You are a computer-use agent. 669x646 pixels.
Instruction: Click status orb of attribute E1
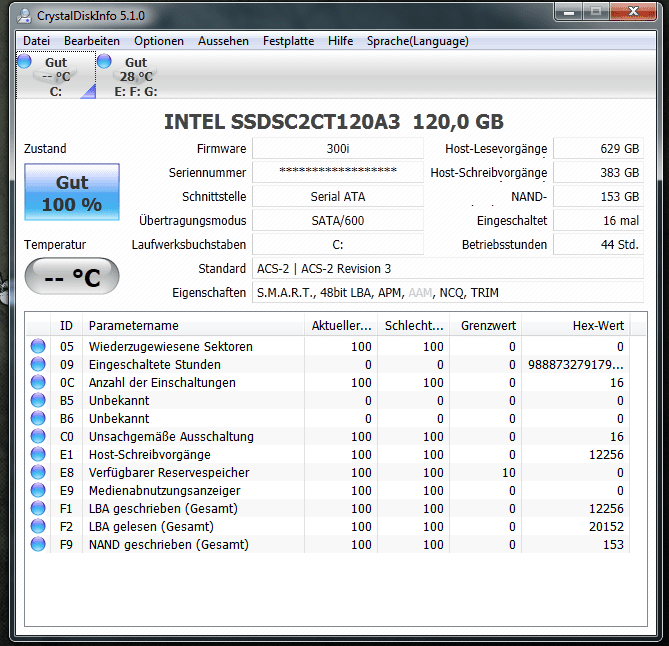click(x=38, y=454)
